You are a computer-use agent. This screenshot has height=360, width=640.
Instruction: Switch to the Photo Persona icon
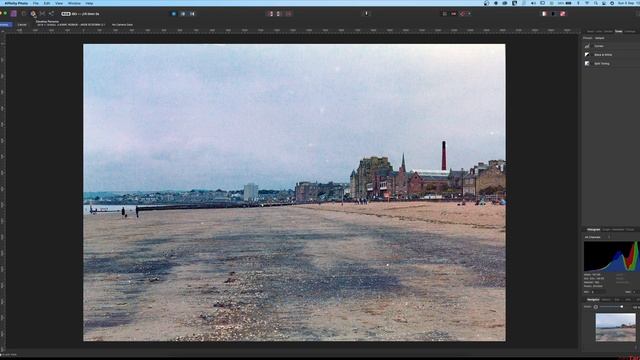13,13
